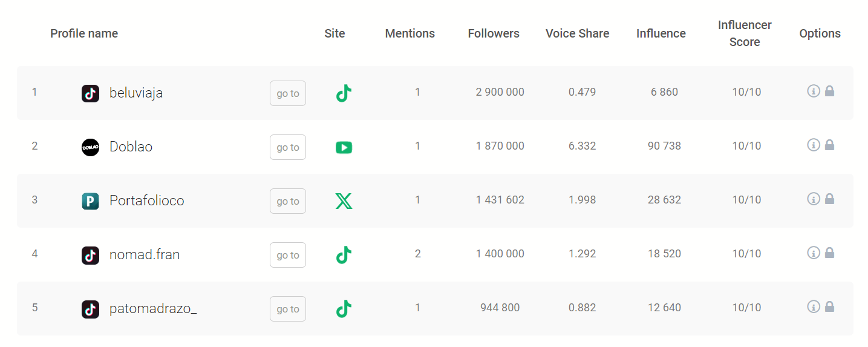Click 'go to' button for beluviaja
Screen dimensions: 868x347
click(x=288, y=93)
